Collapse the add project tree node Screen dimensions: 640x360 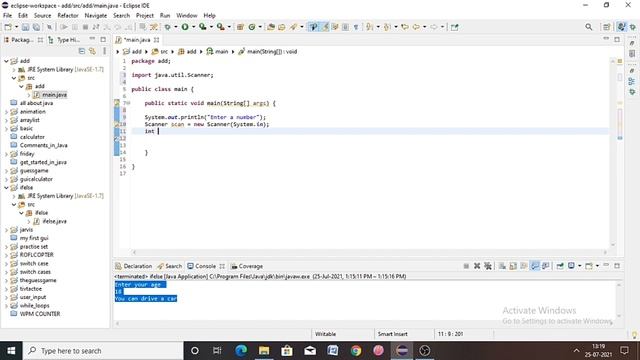click(x=6, y=61)
